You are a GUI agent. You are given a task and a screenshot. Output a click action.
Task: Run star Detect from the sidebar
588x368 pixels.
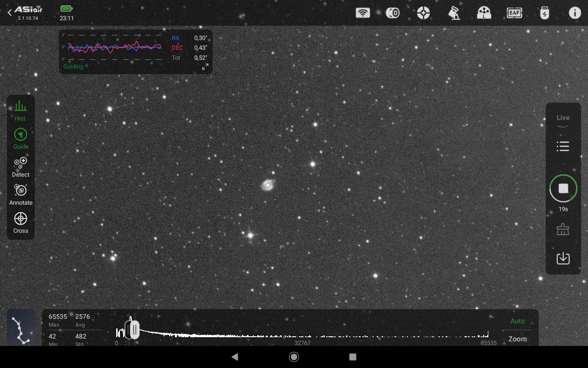[x=21, y=166]
